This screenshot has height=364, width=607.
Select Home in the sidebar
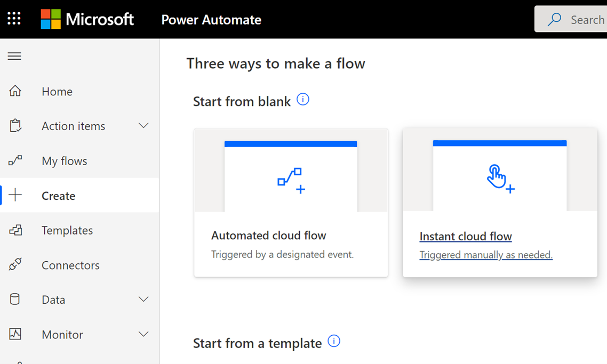[57, 91]
